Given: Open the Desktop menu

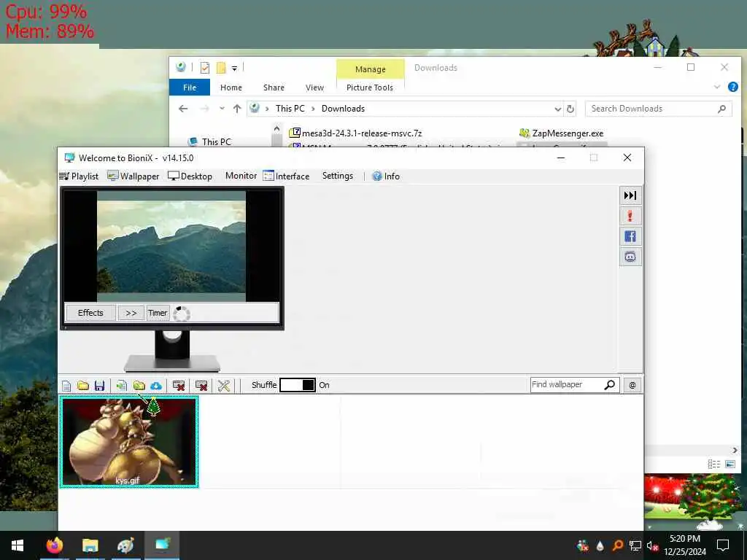Looking at the screenshot, I should 190,176.
